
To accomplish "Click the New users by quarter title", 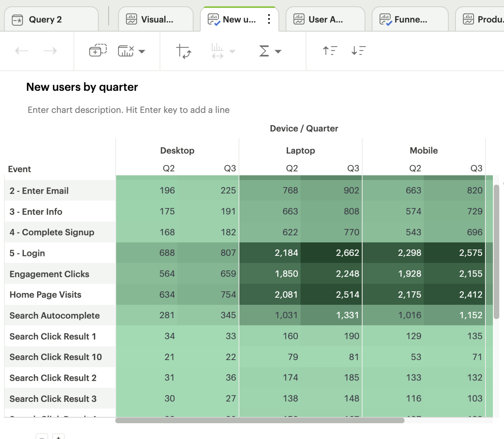I will (82, 87).
